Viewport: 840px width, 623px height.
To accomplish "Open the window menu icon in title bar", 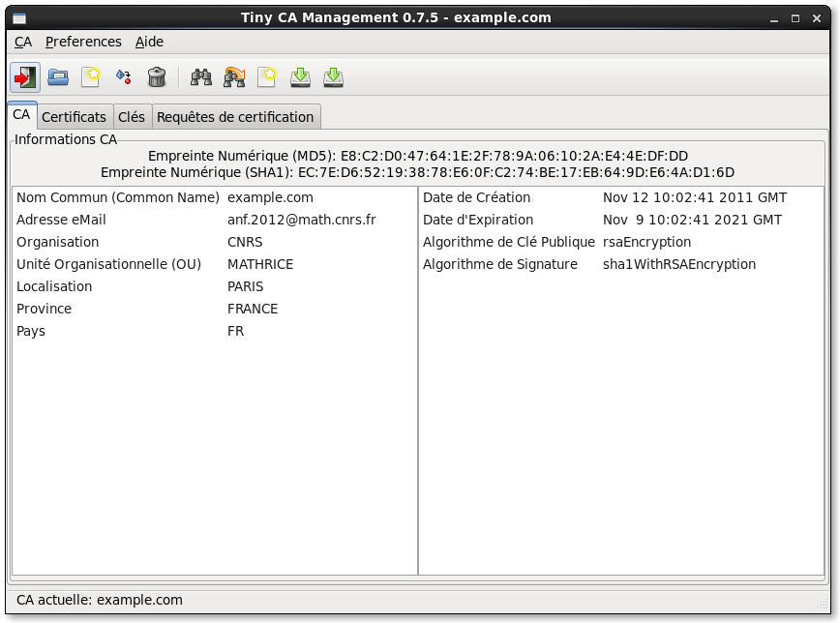I will click(19, 18).
